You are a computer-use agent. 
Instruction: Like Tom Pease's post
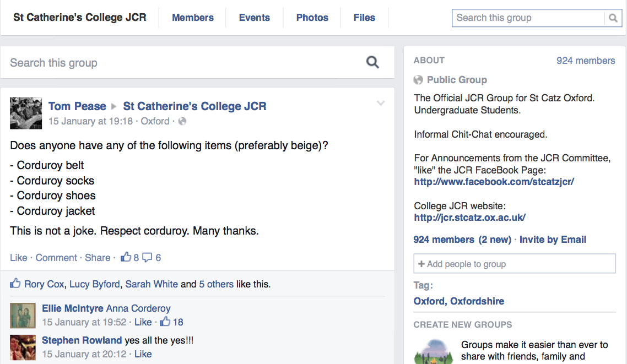(x=18, y=258)
